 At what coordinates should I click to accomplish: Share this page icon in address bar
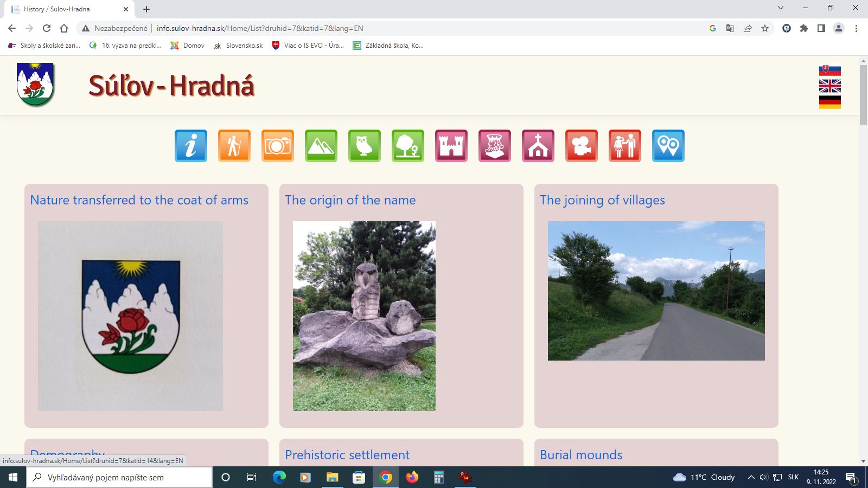click(748, 28)
